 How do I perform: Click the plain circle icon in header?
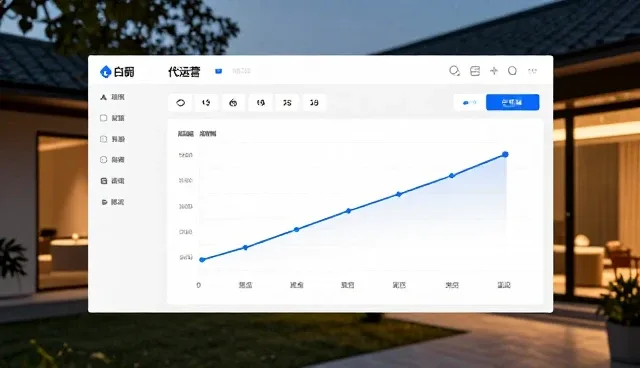[512, 71]
